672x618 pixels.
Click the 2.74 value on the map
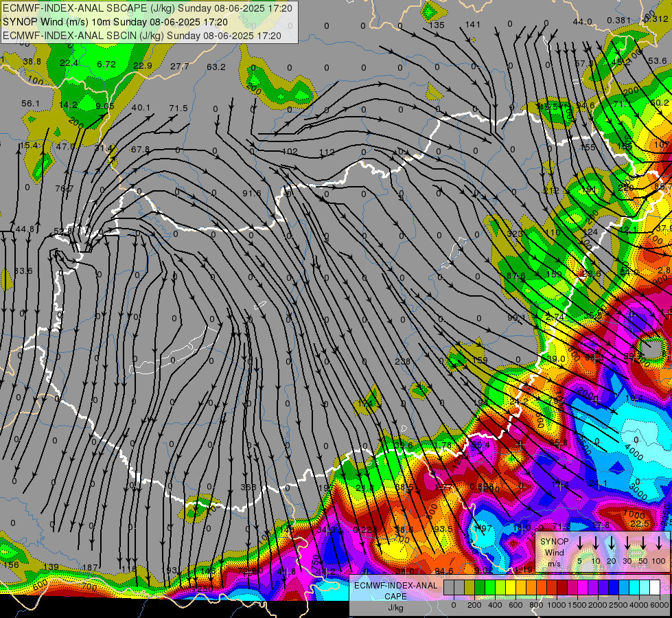(x=555, y=317)
